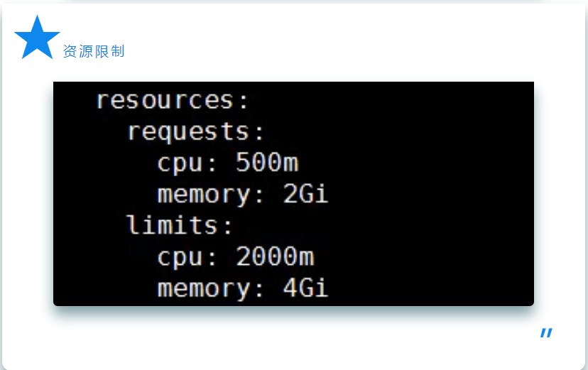Select the 4Gi memory limit value
This screenshot has width=588, height=370.
click(x=306, y=288)
